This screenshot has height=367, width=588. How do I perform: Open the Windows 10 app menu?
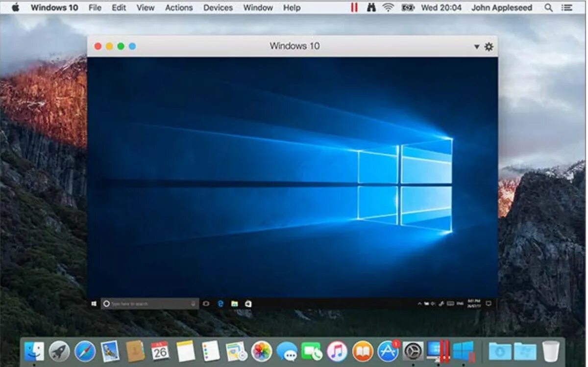54,7
